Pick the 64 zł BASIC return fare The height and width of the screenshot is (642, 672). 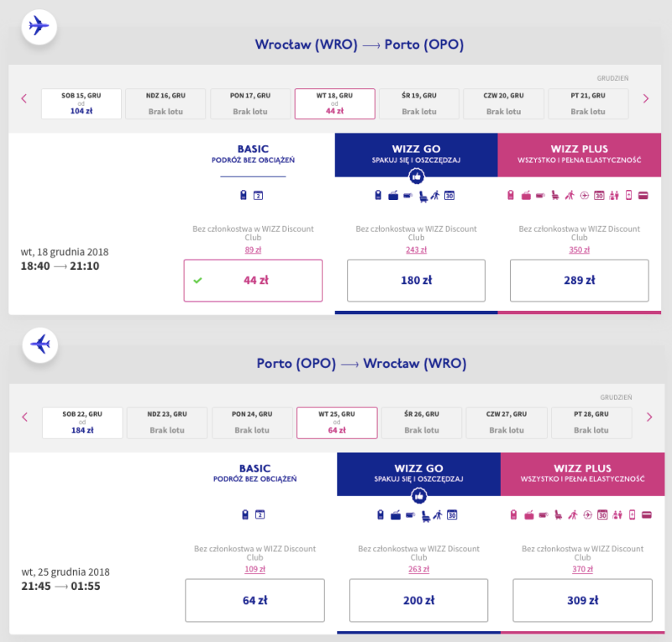(254, 600)
